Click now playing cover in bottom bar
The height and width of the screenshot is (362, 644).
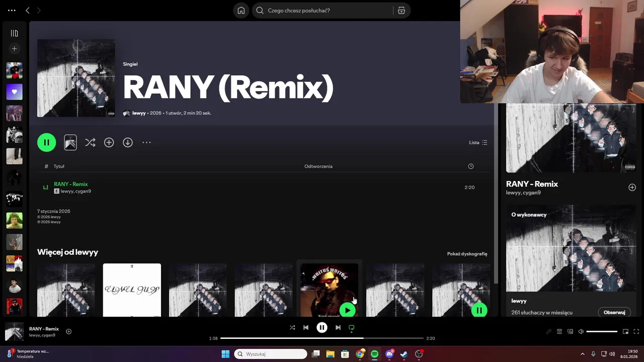pyautogui.click(x=14, y=332)
